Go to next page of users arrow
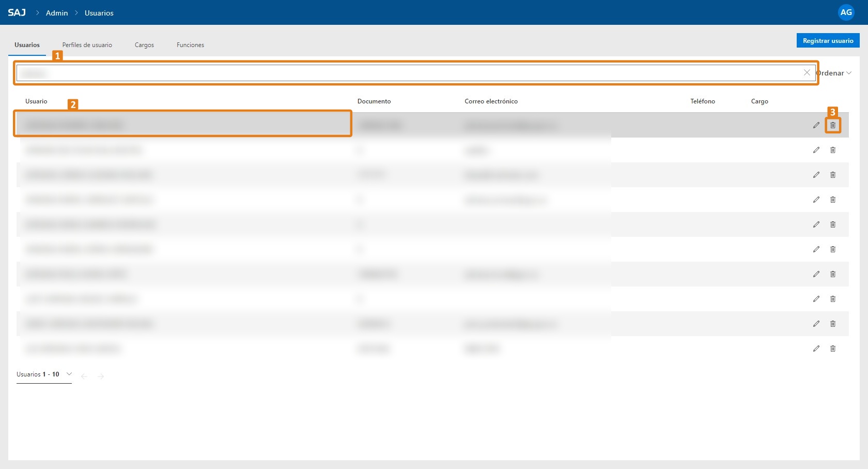 pos(101,376)
